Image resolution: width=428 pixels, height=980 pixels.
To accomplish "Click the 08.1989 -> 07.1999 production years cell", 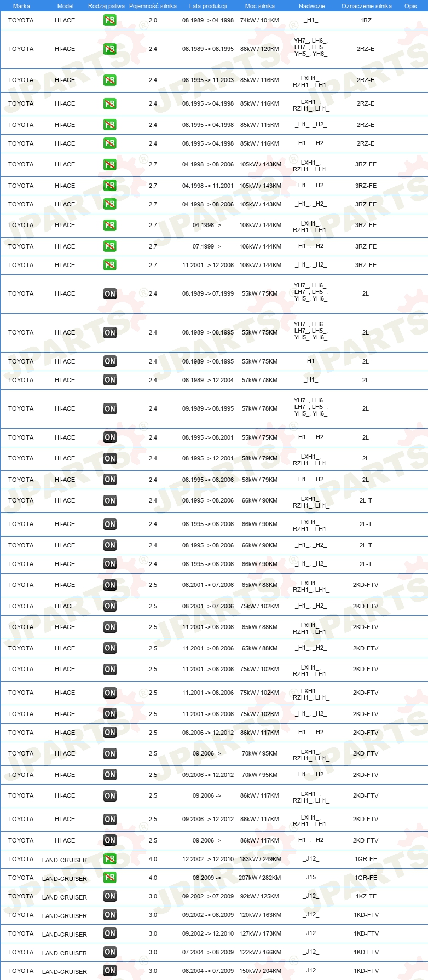I will [x=208, y=293].
